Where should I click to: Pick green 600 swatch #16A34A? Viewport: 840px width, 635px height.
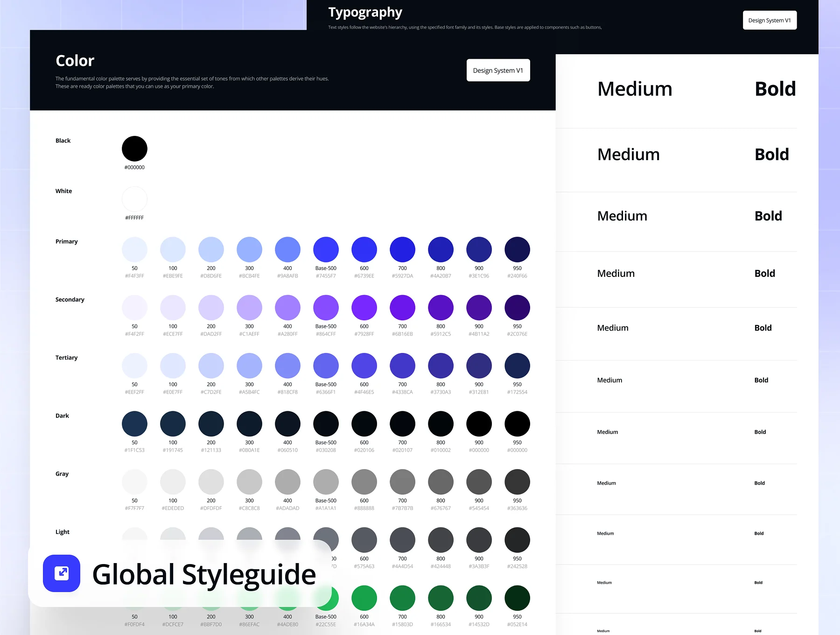(x=364, y=598)
